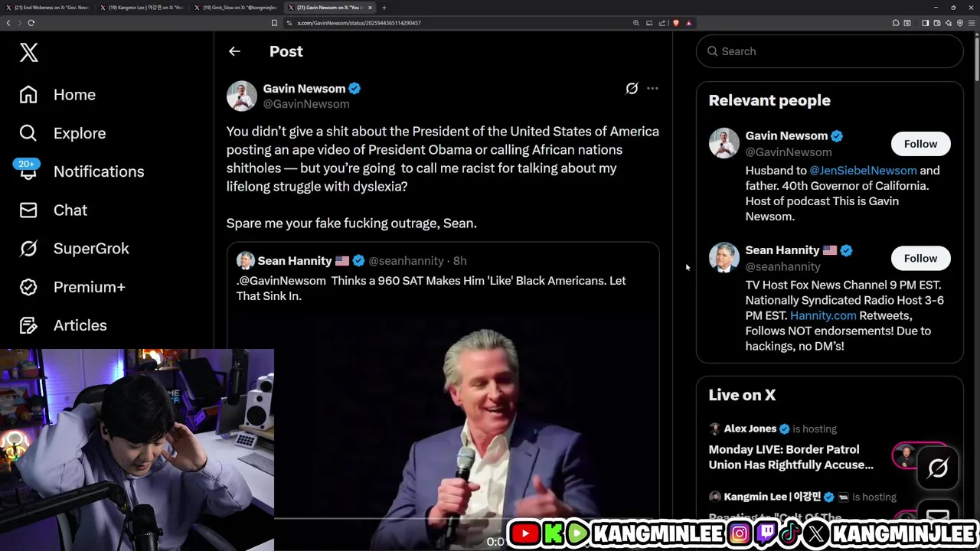Reload the page
This screenshot has height=551, width=980.
click(31, 23)
